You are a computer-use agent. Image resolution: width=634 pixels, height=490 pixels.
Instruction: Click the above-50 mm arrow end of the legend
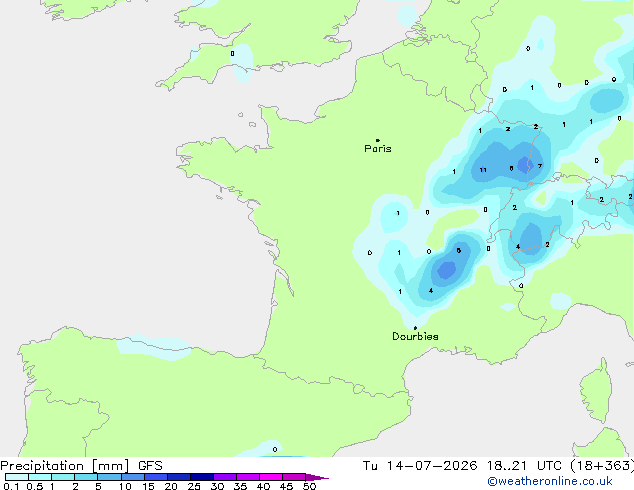(317, 477)
